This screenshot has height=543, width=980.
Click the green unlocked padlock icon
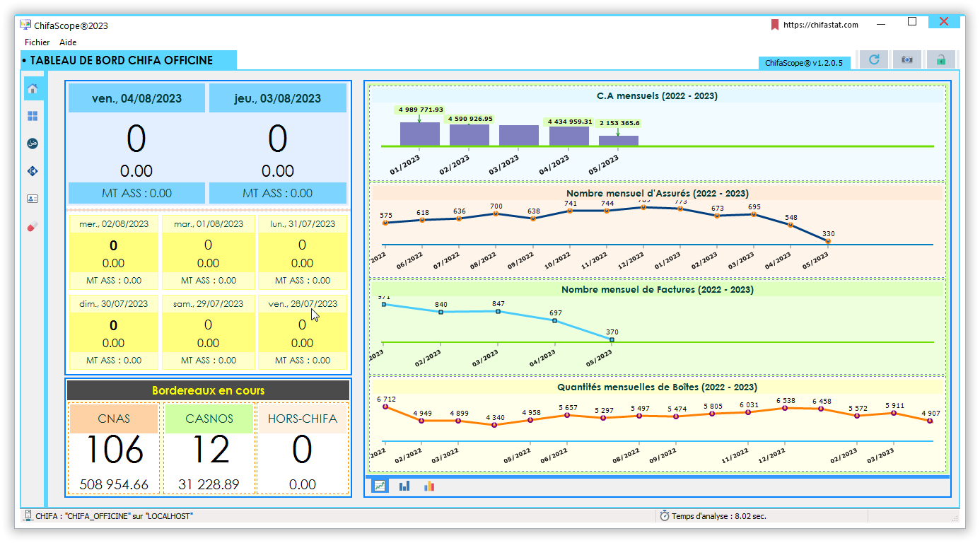[x=941, y=60]
